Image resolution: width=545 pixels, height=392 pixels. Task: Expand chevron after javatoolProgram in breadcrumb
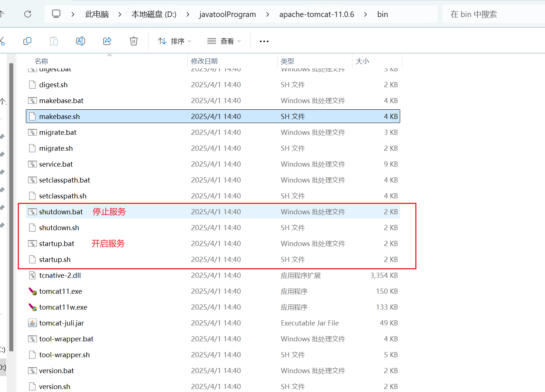click(268, 14)
